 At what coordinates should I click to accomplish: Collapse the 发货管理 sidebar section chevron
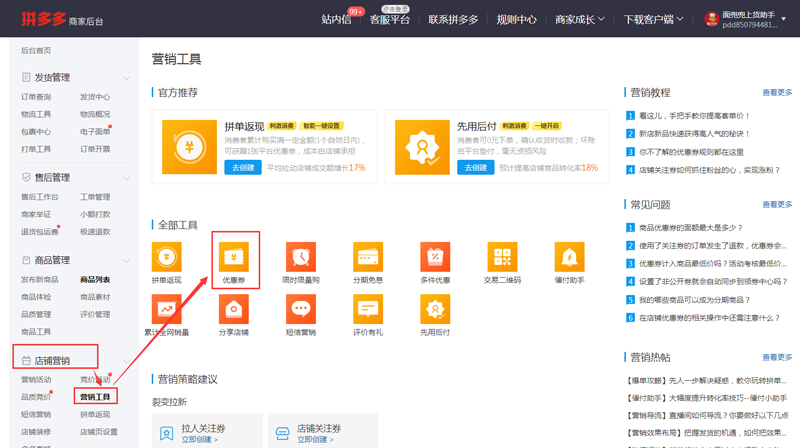126,78
